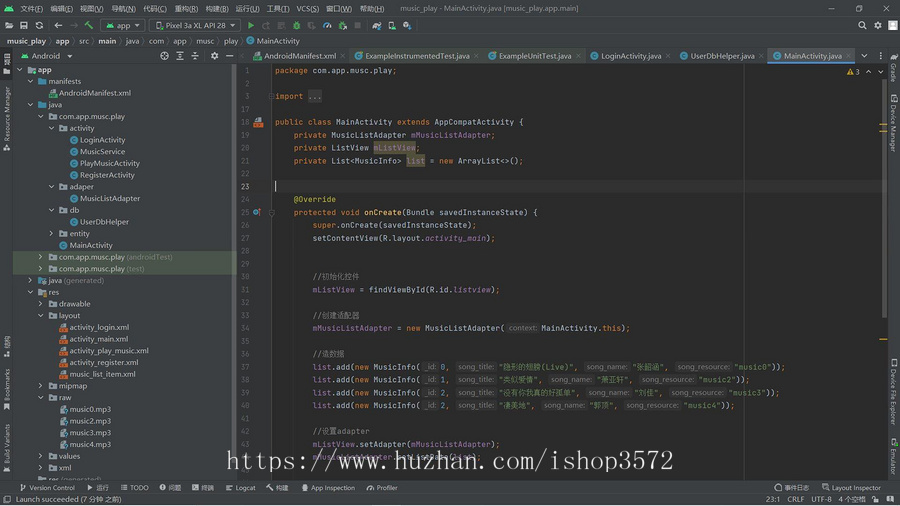
Task: Open the tab options kebab menu icon
Action: coord(880,56)
